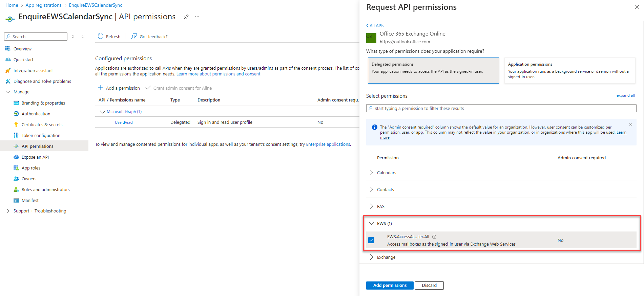The width and height of the screenshot is (644, 296).
Task: Click the info icon next to EWS.AccessAsUser.All
Action: point(434,237)
